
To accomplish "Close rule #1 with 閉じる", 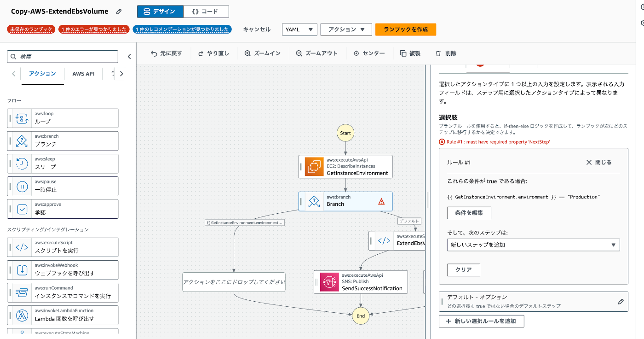I will (x=599, y=162).
